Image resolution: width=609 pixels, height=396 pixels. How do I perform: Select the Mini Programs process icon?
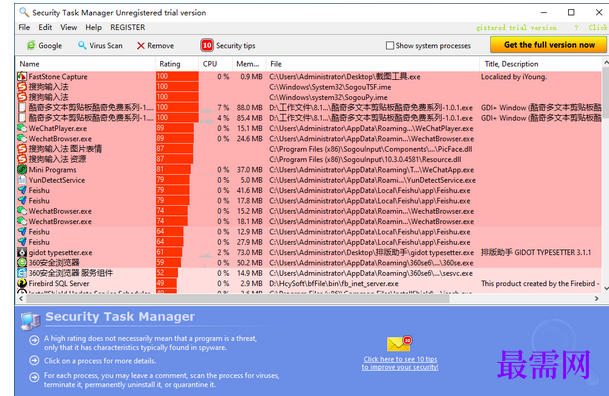point(22,170)
